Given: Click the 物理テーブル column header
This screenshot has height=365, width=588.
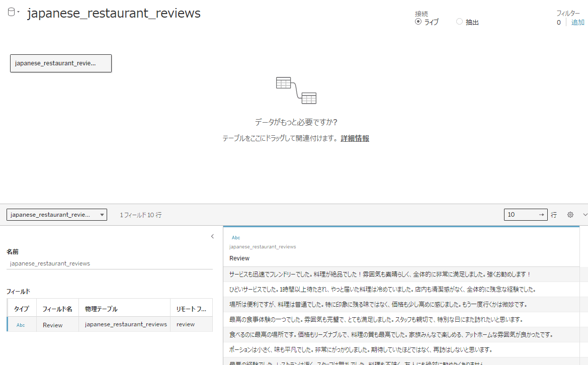Looking at the screenshot, I should [125, 309].
